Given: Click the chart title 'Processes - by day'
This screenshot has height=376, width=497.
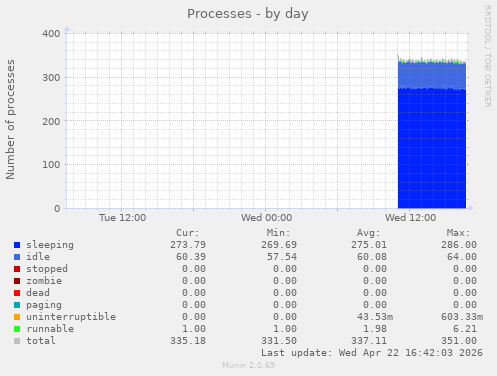Looking at the screenshot, I should (x=248, y=14).
